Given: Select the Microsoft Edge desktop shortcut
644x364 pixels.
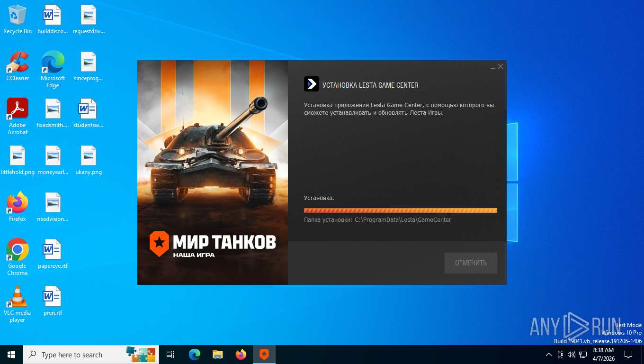Looking at the screenshot, I should (53, 70).
